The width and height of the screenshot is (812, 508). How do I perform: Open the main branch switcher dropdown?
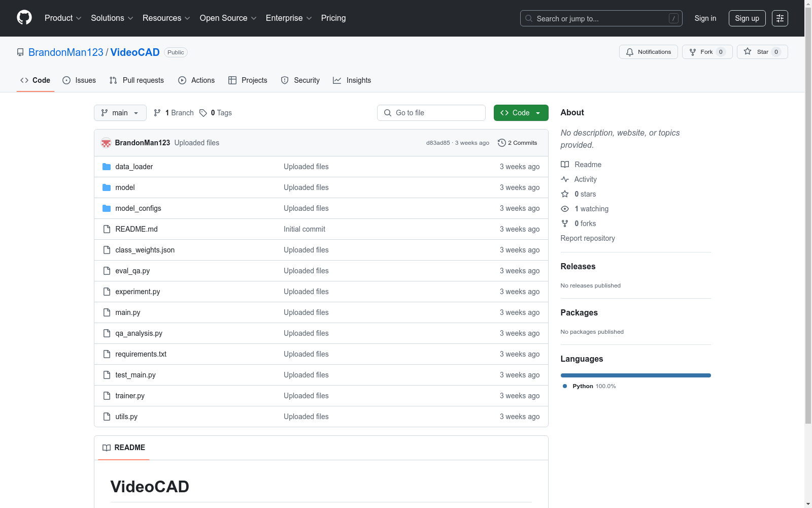point(120,113)
